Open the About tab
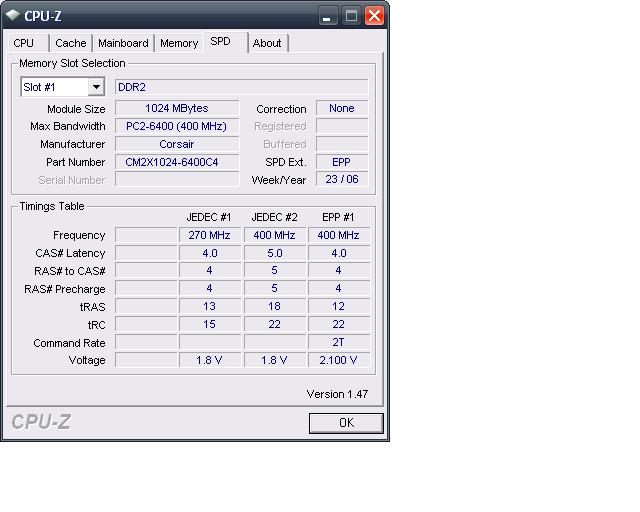Image resolution: width=640 pixels, height=512 pixels. click(x=268, y=43)
